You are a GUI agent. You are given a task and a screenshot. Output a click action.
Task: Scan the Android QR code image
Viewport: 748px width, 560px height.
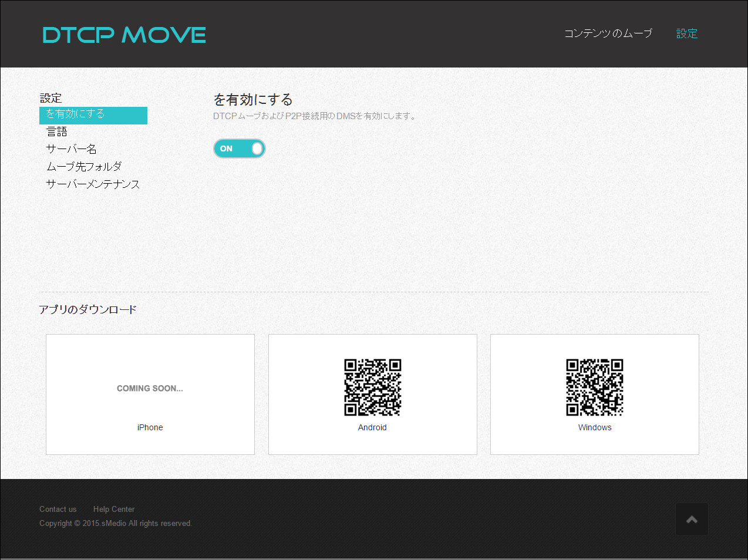372,387
